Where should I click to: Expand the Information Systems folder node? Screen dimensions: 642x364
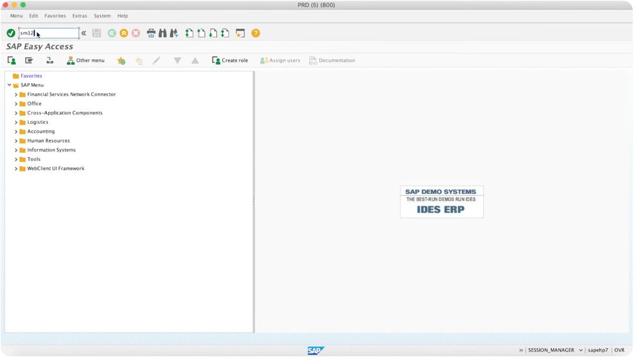16,150
